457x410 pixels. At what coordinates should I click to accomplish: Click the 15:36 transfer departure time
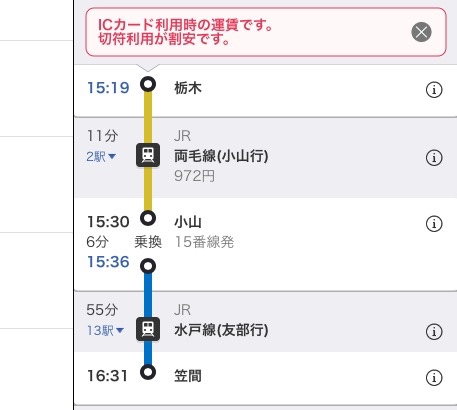[108, 262]
